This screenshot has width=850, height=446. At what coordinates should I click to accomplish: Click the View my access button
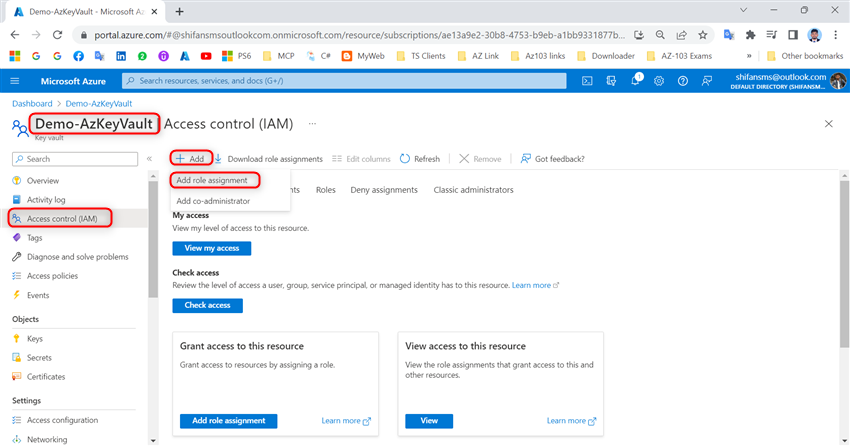tap(211, 248)
